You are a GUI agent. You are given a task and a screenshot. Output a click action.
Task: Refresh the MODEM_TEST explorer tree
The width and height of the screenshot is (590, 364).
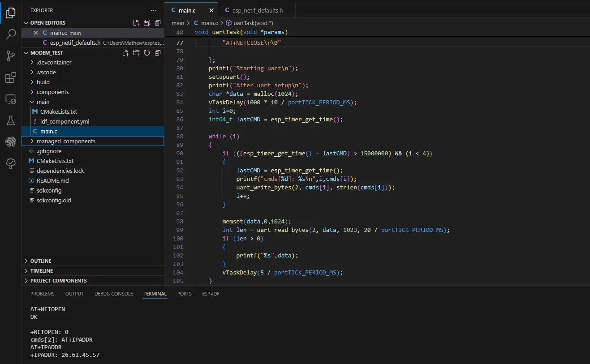click(x=147, y=53)
